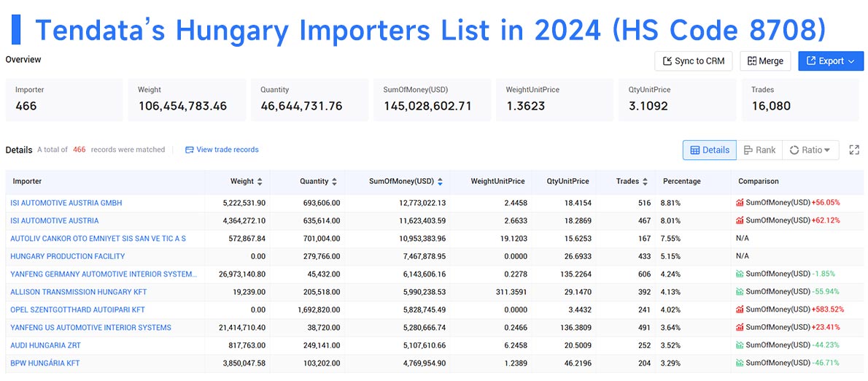Toggle the fullscreen expand icon
The height and width of the screenshot is (381, 868).
(x=854, y=150)
